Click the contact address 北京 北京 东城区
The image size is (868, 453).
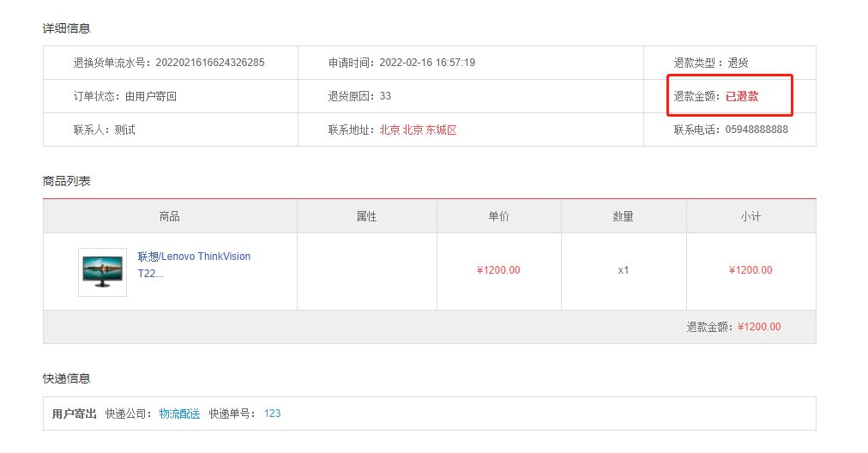click(x=418, y=130)
